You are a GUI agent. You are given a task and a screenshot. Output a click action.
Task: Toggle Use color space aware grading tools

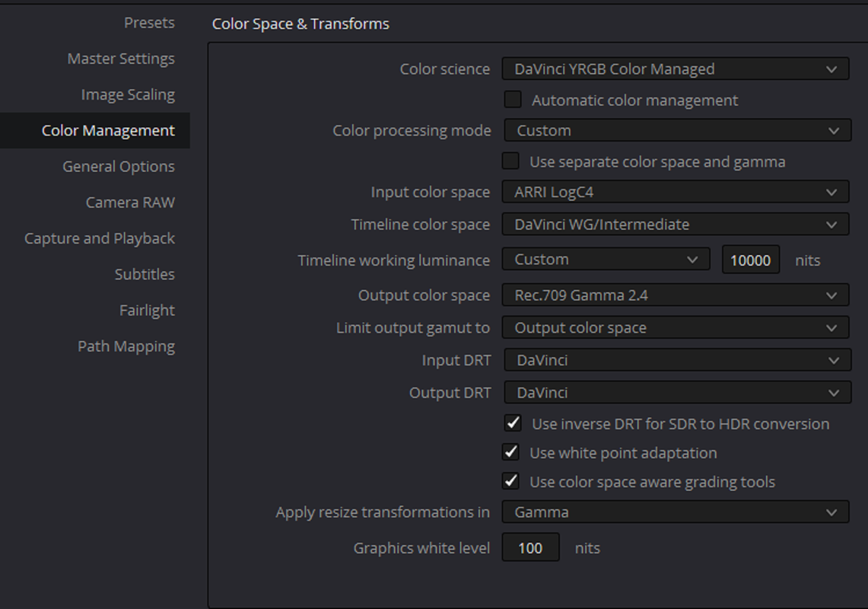coord(510,481)
